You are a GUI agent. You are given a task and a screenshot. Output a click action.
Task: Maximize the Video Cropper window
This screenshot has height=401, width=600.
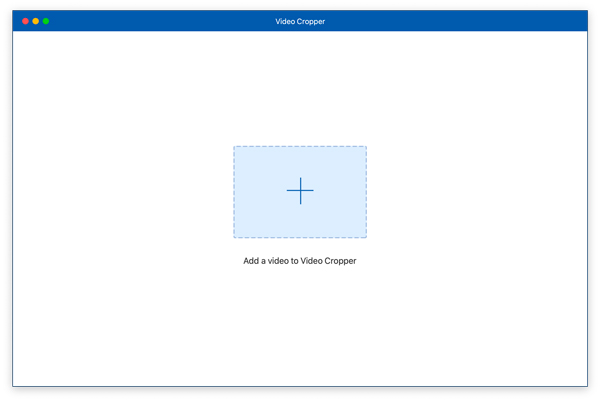pos(46,21)
